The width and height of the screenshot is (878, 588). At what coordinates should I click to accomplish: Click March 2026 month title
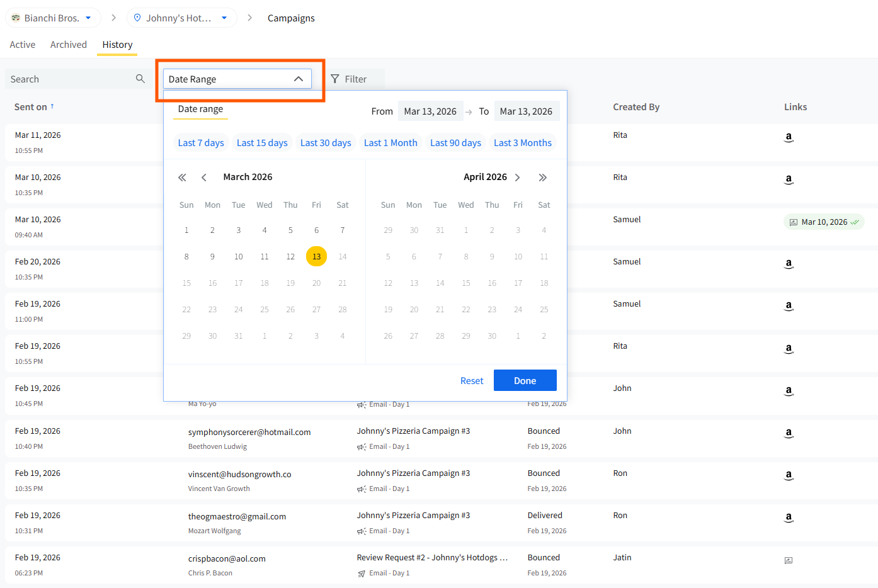[x=248, y=177]
